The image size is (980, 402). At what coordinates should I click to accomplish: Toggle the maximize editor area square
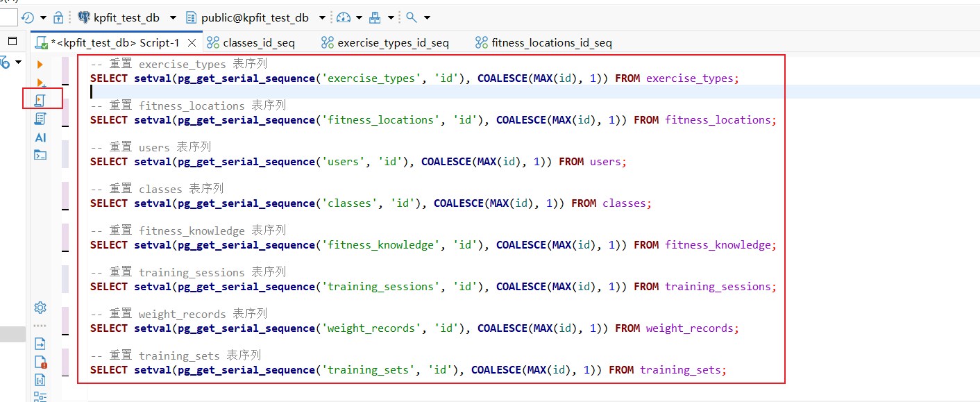12,41
